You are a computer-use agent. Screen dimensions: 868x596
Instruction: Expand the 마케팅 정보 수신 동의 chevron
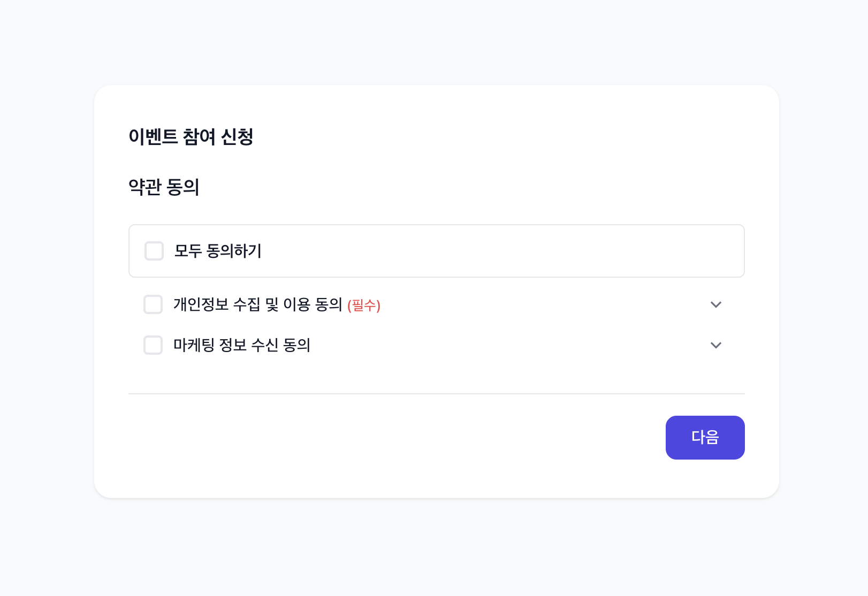(x=715, y=345)
